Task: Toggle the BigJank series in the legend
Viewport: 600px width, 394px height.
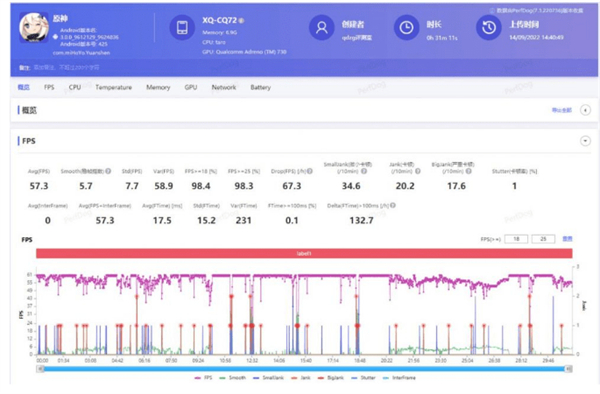Action: [331, 378]
